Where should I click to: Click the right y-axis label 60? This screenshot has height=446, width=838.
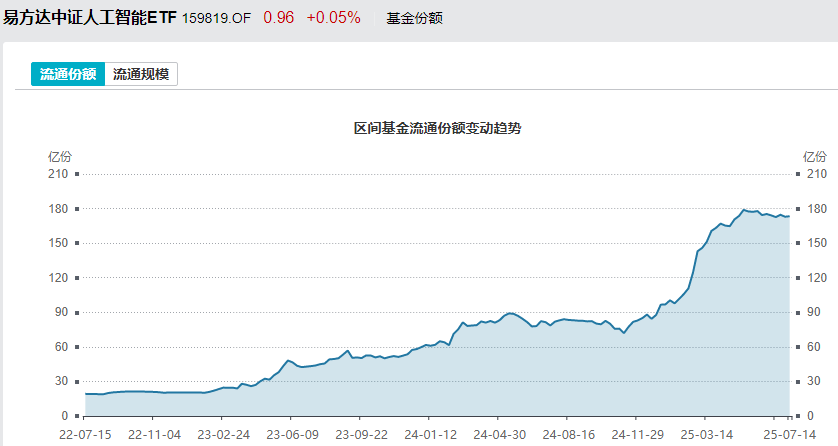pyautogui.click(x=813, y=347)
